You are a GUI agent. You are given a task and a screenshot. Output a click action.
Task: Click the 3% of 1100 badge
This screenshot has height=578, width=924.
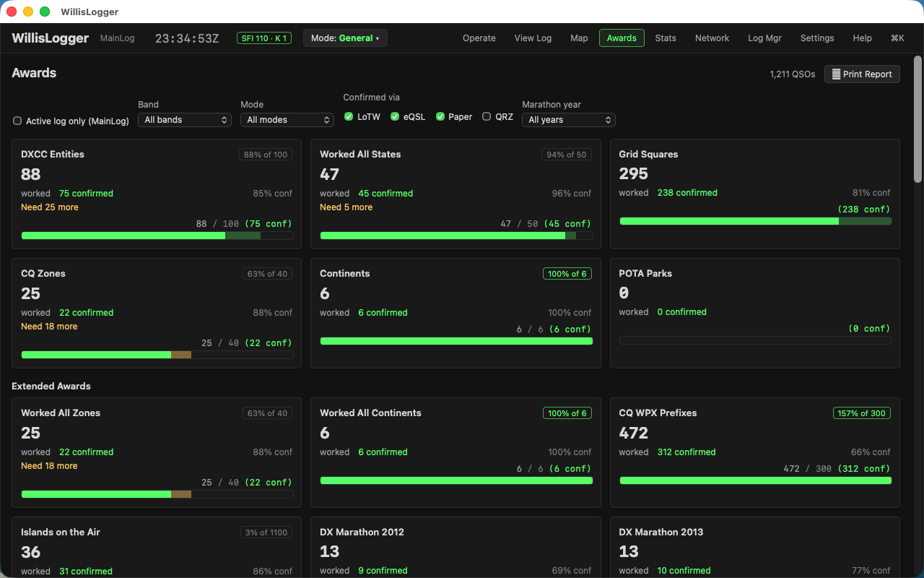(x=266, y=532)
